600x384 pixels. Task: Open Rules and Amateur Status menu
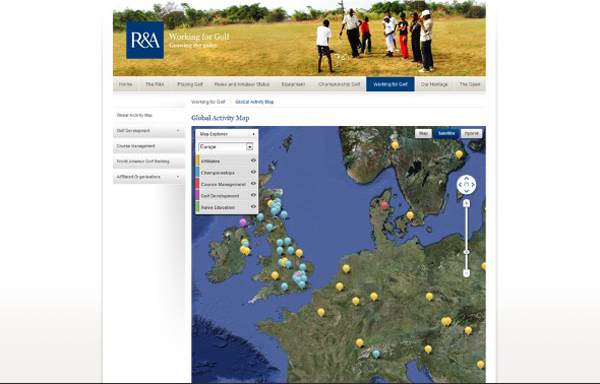point(241,84)
